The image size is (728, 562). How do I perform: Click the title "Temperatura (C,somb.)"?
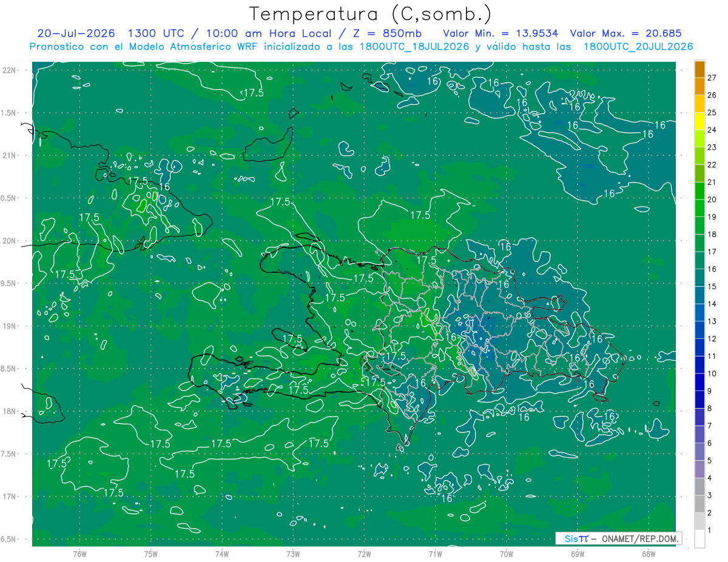pos(371,14)
